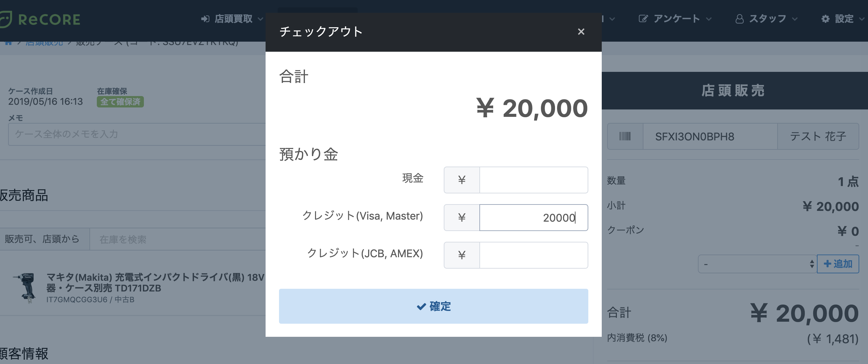Click the クレジット(JCB, AMEX) amount field
This screenshot has width=868, height=364.
tap(534, 255)
